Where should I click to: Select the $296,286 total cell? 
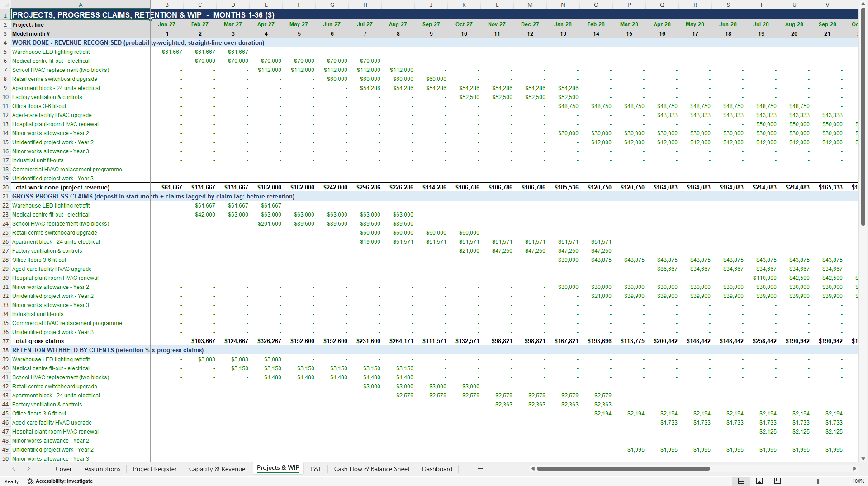365,187
